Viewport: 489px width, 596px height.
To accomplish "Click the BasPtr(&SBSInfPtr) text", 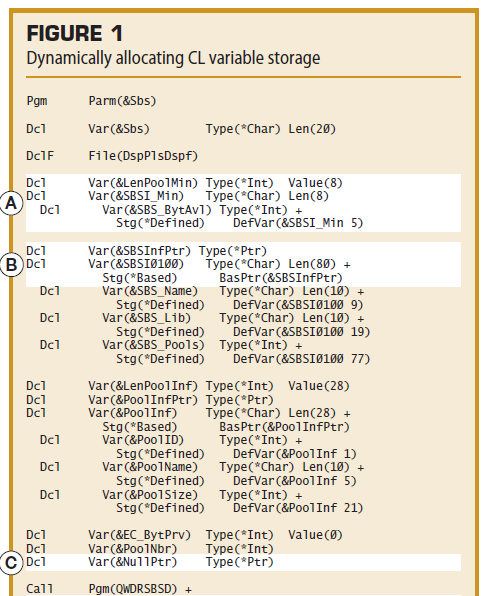I will 281,278.
